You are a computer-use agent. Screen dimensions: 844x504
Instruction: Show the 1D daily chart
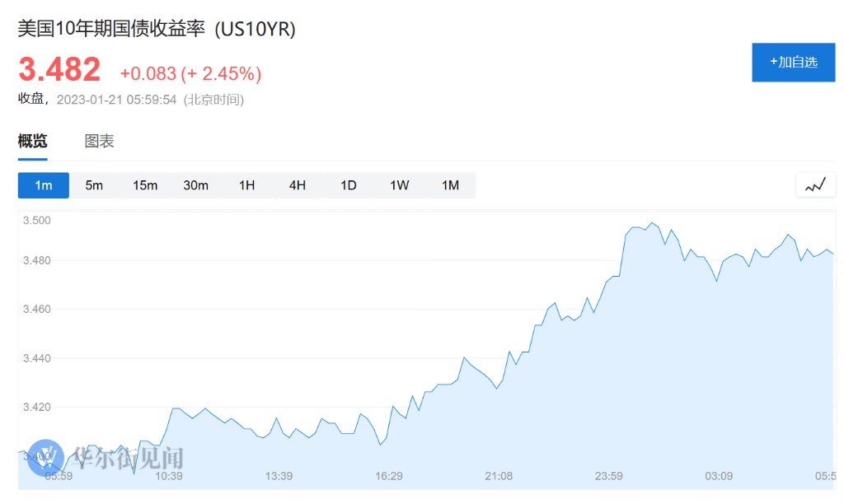349,185
